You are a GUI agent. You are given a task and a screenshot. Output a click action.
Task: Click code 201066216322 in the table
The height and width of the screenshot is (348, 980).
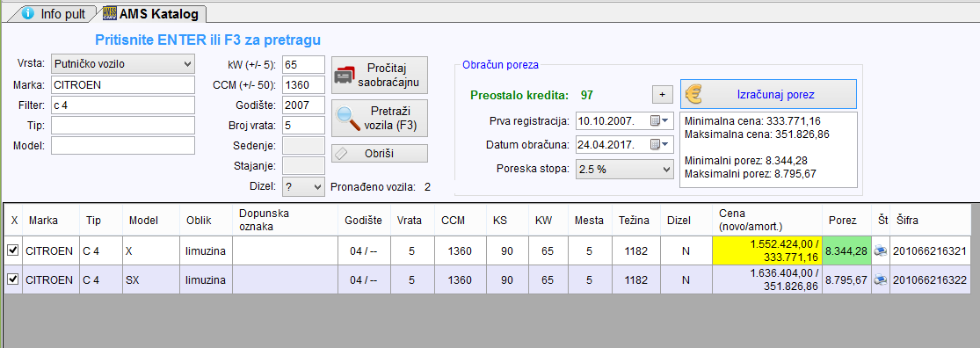(x=931, y=280)
